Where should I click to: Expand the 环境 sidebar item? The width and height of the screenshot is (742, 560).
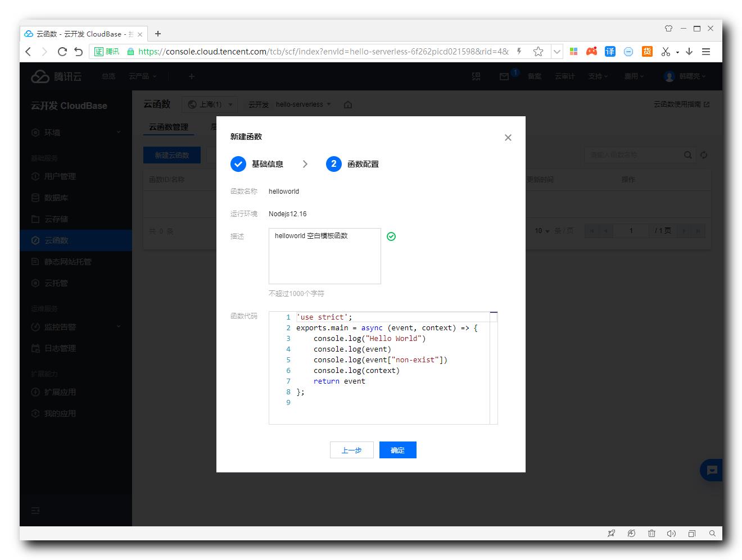(x=76, y=133)
